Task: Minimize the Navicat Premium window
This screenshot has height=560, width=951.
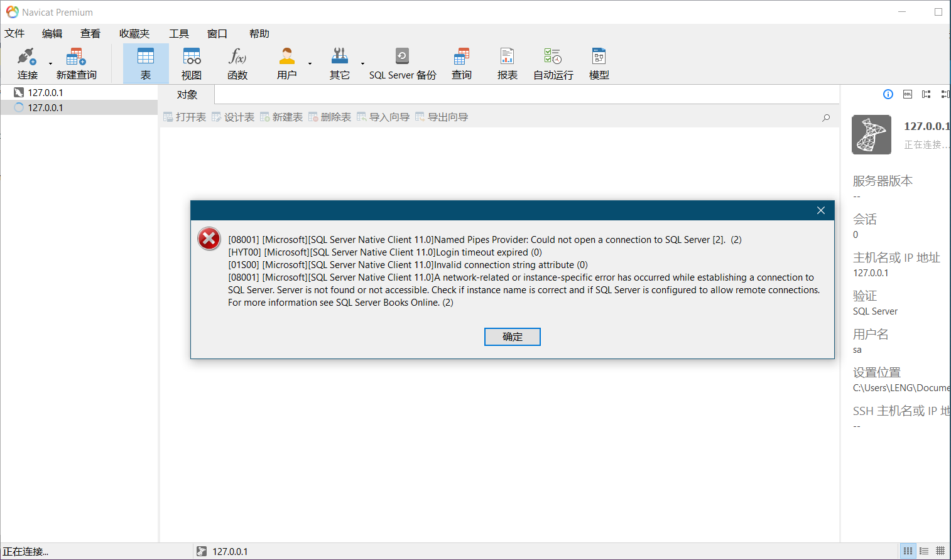Action: (902, 12)
